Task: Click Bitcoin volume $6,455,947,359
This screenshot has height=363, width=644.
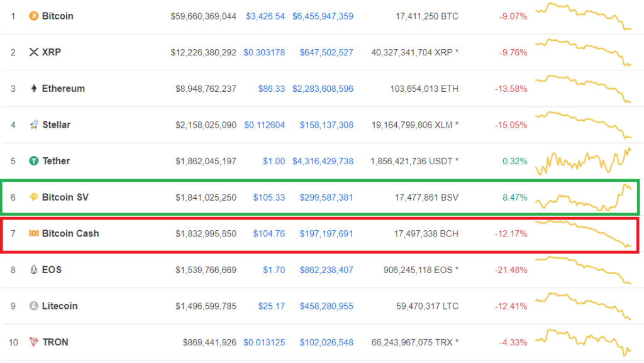Action: pos(323,16)
